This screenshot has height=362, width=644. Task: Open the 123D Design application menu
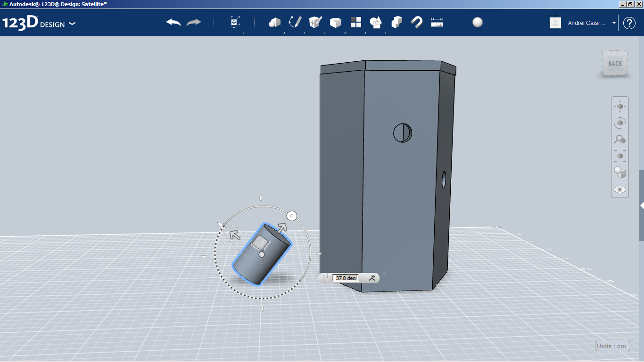[39, 23]
